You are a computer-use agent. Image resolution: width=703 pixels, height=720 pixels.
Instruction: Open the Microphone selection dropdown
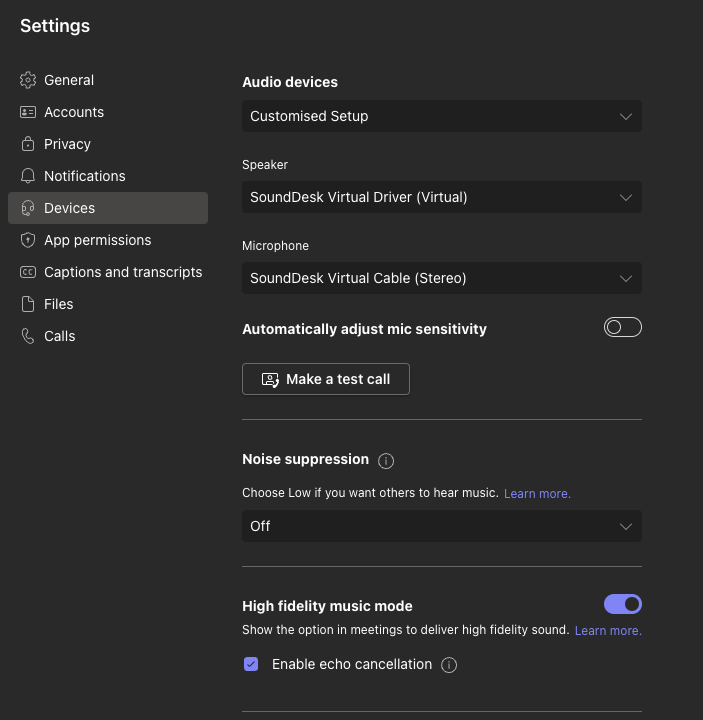[x=441, y=278]
